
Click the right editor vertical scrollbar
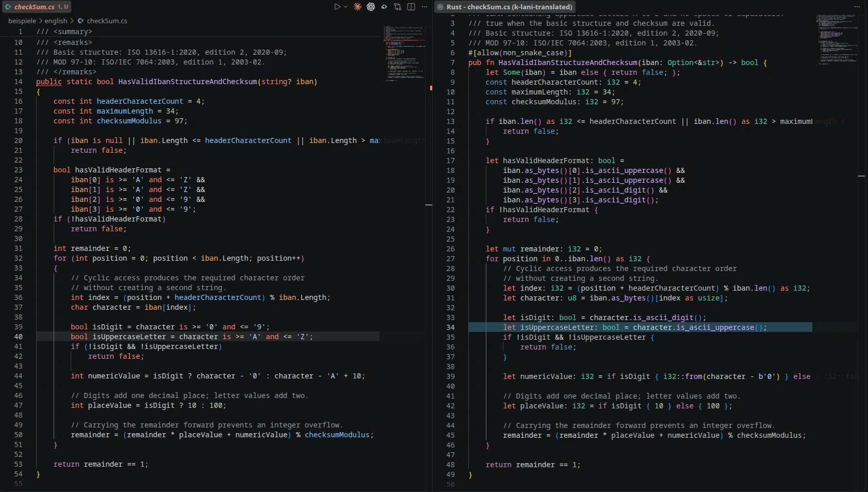(861, 253)
